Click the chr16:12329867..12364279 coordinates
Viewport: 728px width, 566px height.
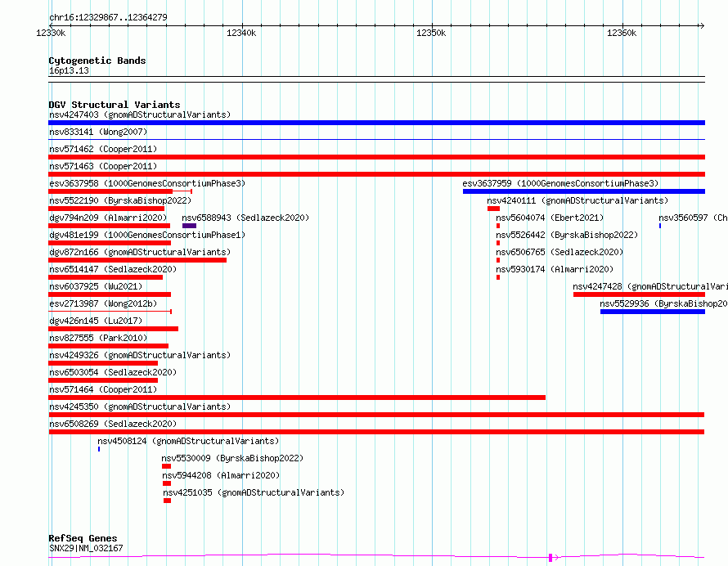108,18
